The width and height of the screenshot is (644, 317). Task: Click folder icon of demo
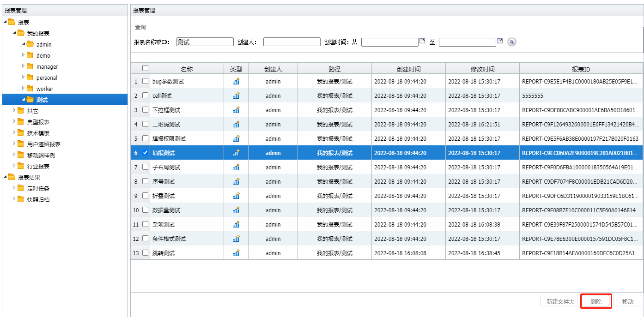click(x=30, y=55)
